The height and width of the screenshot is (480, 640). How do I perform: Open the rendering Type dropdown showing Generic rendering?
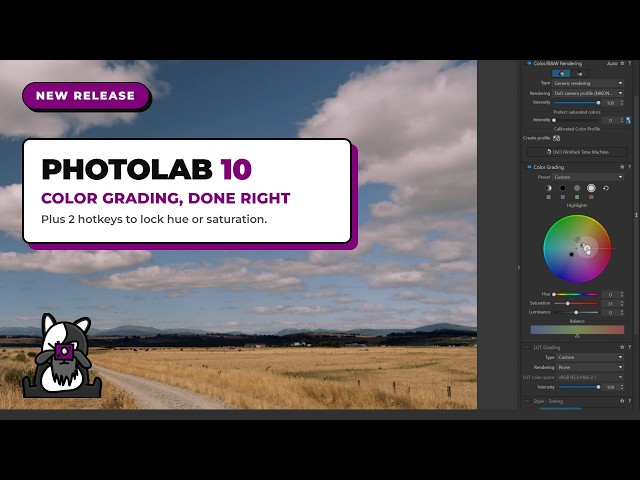[588, 83]
